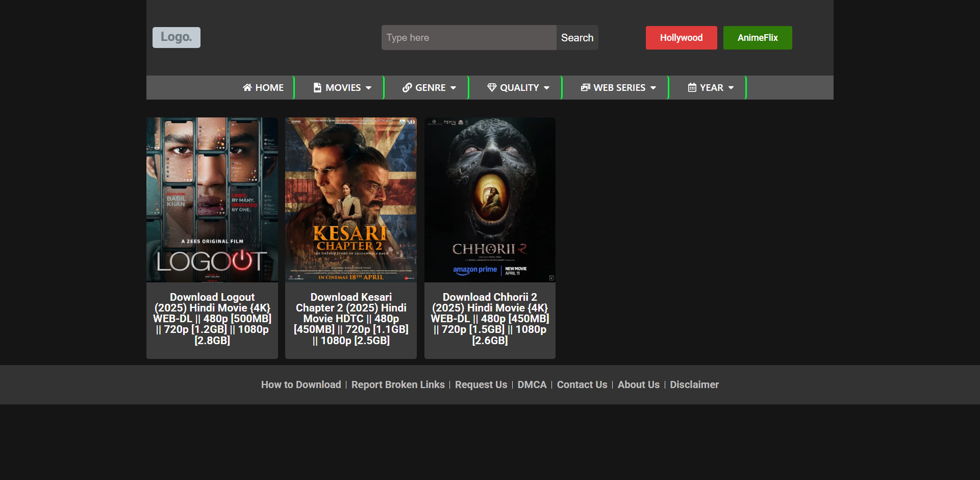Viewport: 980px width, 480px height.
Task: Click the site Logo
Action: tap(177, 37)
